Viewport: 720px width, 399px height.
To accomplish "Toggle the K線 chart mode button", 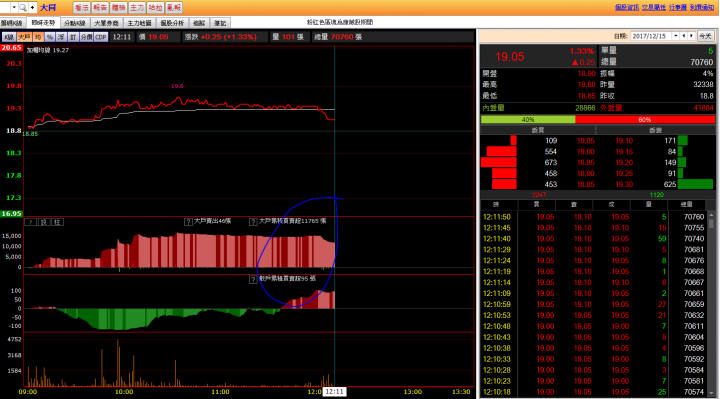I will click(x=9, y=37).
